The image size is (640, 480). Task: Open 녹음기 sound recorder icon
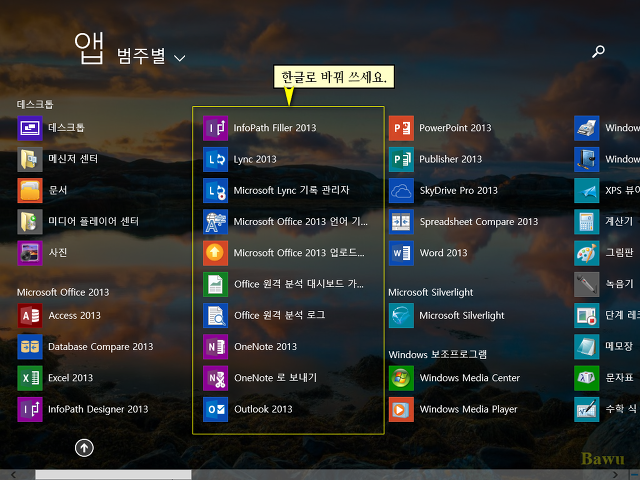coord(587,284)
